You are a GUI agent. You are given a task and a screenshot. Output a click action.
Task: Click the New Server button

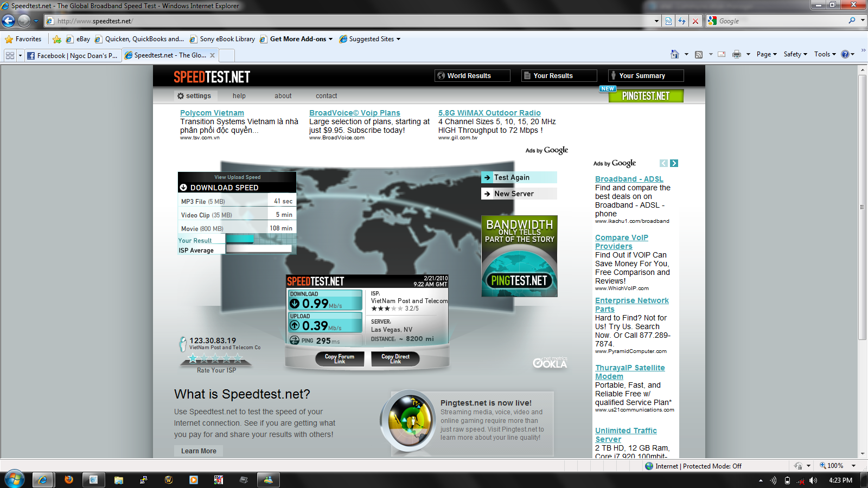point(519,194)
